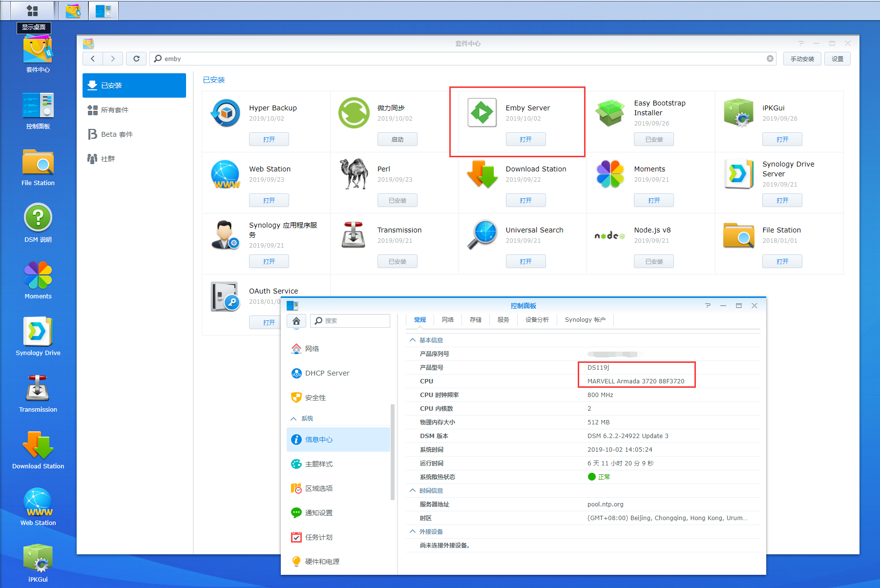Open the 设备分析 tab

[x=537, y=320]
